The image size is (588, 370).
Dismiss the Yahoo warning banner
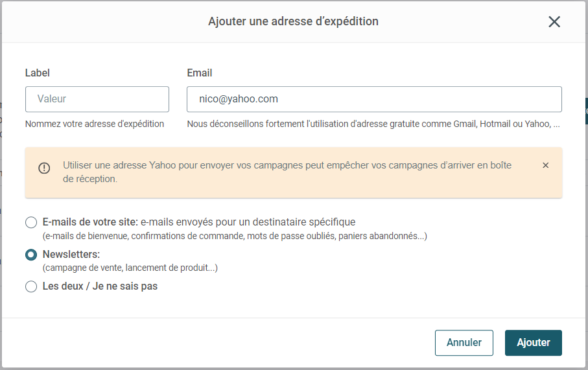click(x=546, y=165)
